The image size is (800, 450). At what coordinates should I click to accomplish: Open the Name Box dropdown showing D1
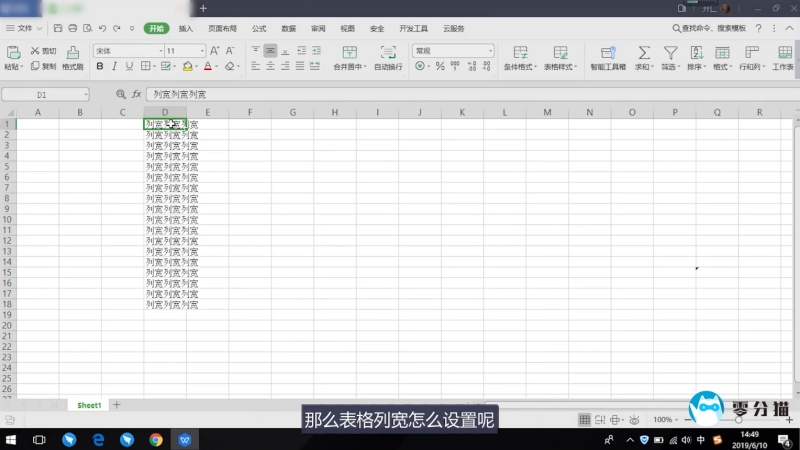[85, 94]
